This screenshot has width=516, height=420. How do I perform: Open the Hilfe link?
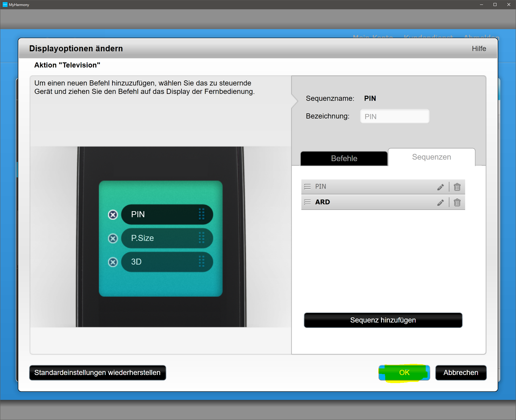point(478,49)
